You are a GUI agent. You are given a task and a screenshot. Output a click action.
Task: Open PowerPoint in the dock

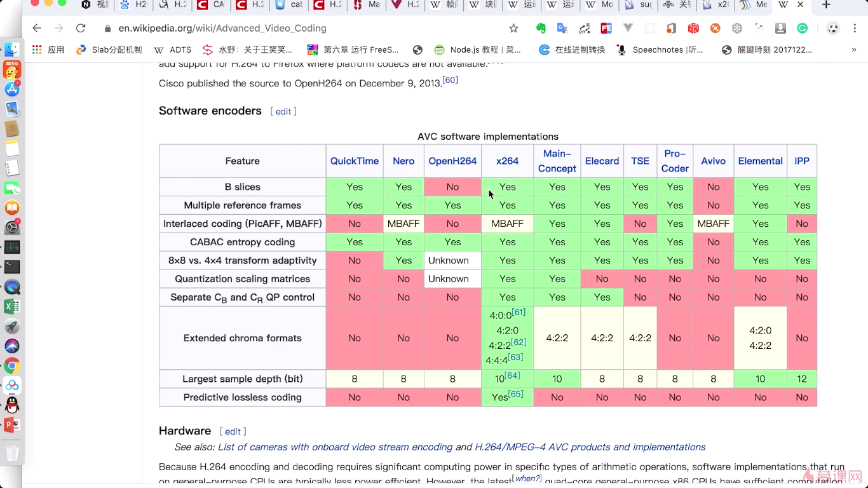point(12,425)
